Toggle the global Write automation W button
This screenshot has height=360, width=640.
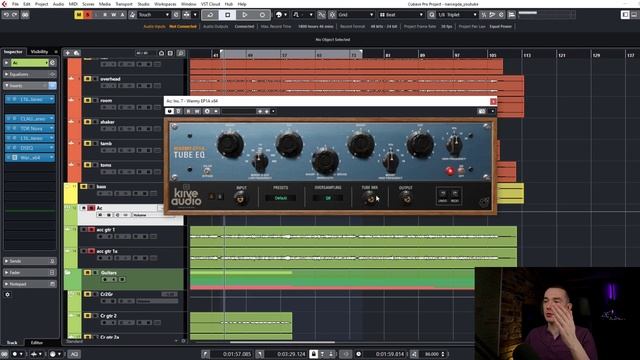[x=113, y=15]
